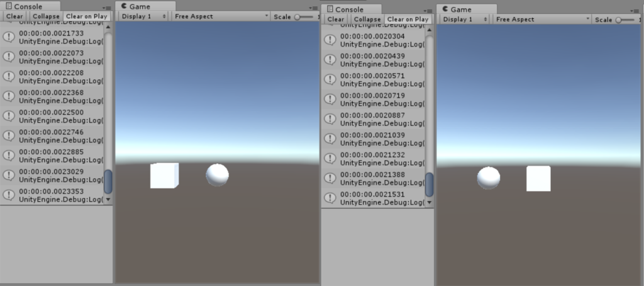644x286 pixels.
Task: Select the right Console tab
Action: click(351, 9)
